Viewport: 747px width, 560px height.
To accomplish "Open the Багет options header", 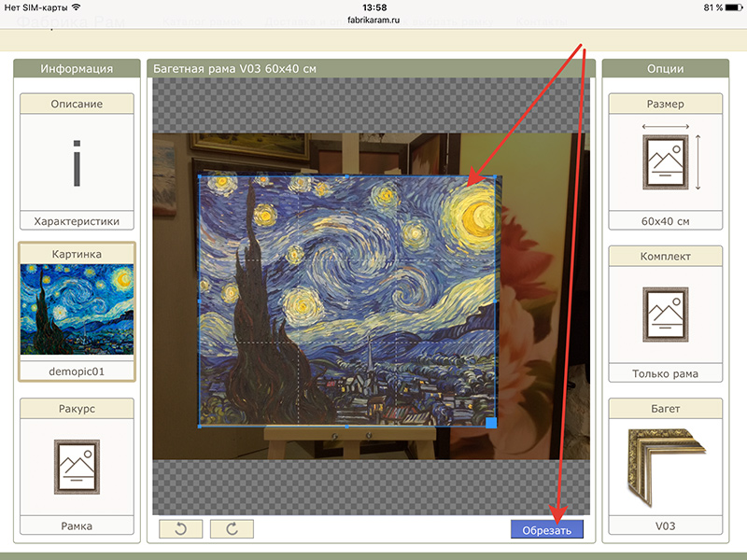I will [x=666, y=409].
